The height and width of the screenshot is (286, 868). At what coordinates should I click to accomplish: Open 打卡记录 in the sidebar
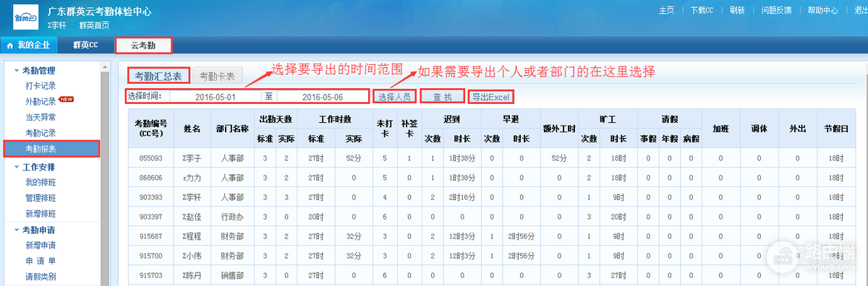tap(41, 86)
